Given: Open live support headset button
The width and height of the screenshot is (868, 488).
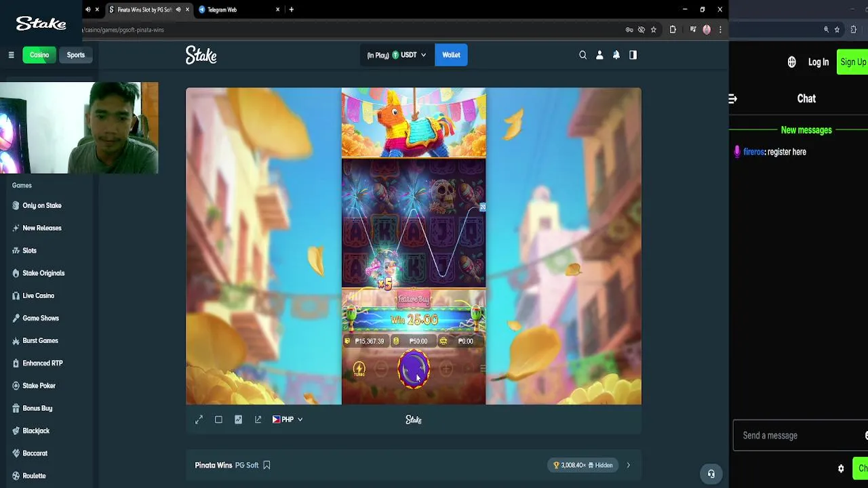Looking at the screenshot, I should pos(711,474).
